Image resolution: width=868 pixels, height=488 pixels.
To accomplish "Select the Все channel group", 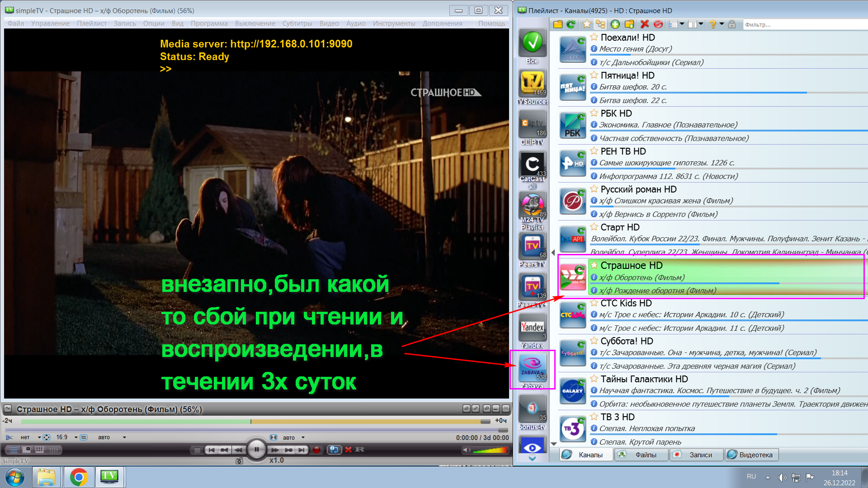I will point(532,47).
